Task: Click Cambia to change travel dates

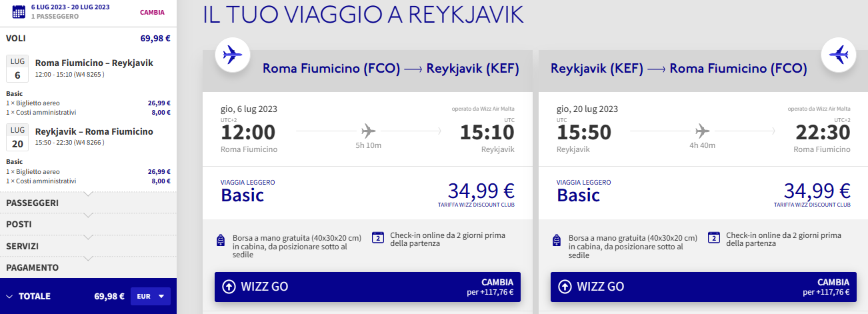Action: pyautogui.click(x=152, y=12)
